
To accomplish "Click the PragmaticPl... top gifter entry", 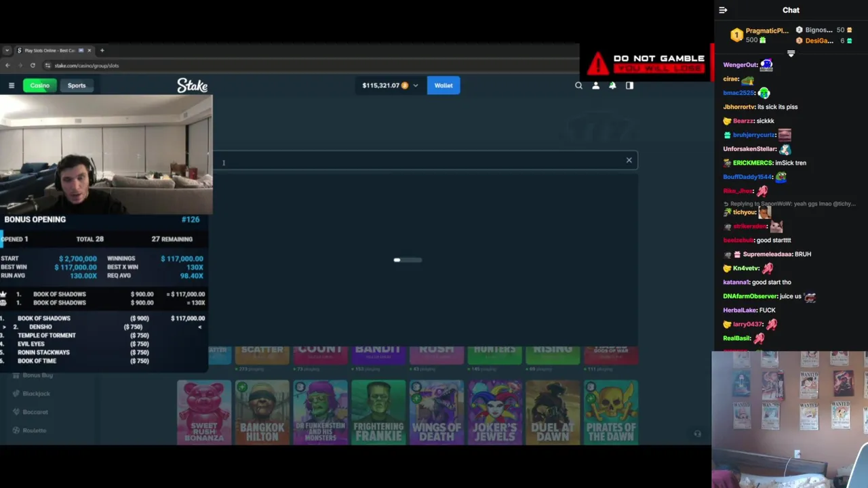I will (759, 35).
